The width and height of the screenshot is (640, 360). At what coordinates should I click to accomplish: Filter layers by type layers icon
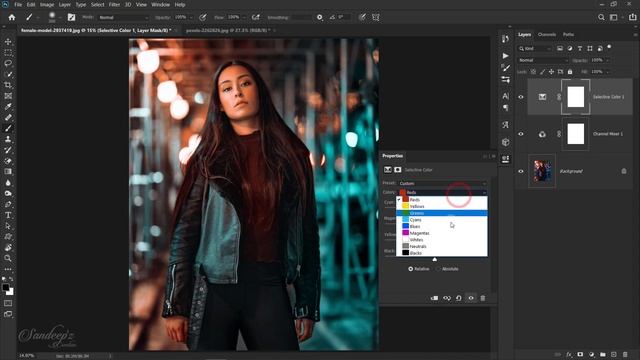[580, 49]
